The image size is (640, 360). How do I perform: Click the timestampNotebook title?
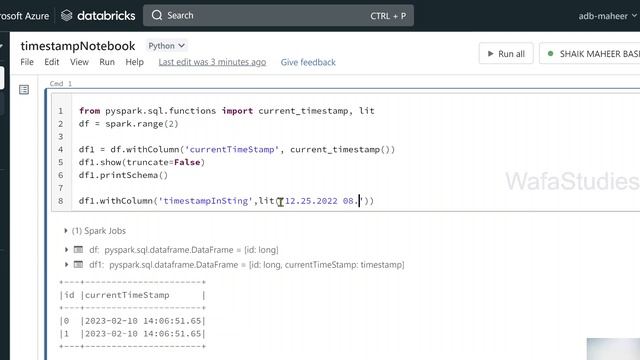(x=78, y=46)
